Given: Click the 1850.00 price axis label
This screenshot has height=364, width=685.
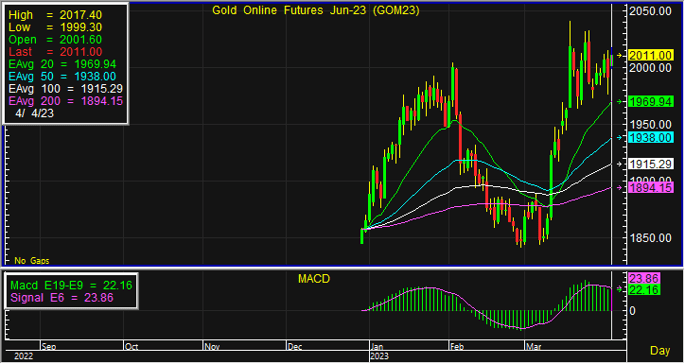Looking at the screenshot, I should click(x=650, y=238).
